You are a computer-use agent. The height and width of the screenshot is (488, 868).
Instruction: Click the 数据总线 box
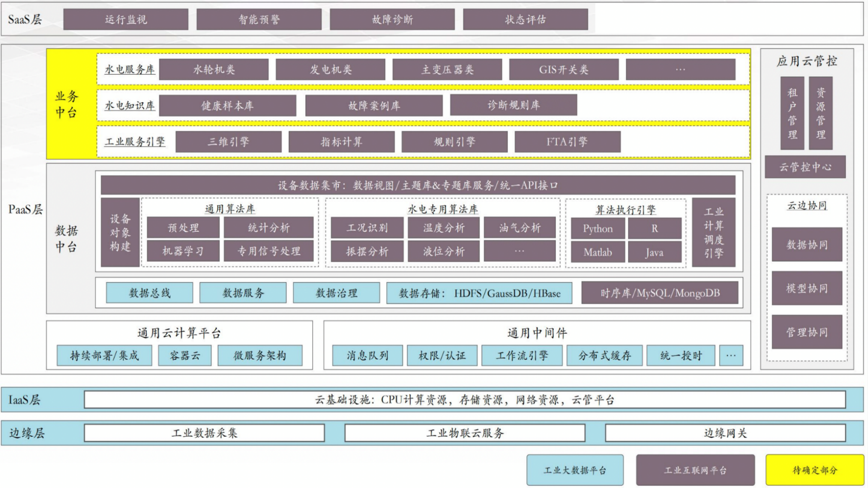tap(150, 293)
